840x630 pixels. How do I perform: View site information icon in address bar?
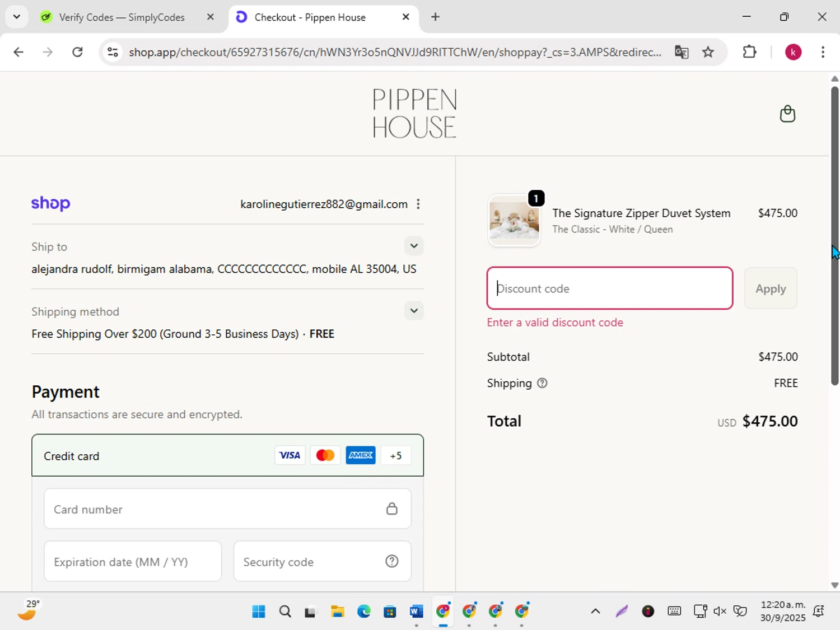pos(113,52)
